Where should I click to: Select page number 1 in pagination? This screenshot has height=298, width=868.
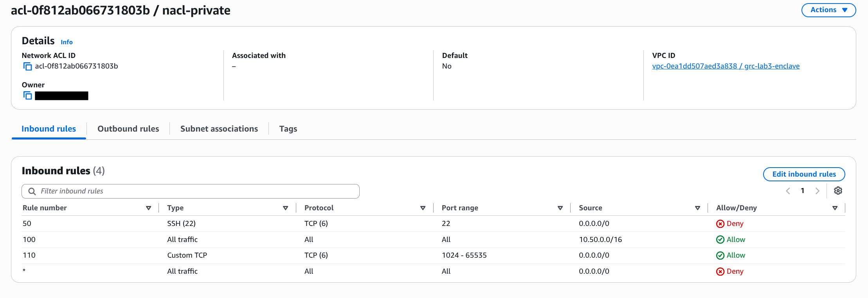click(803, 191)
